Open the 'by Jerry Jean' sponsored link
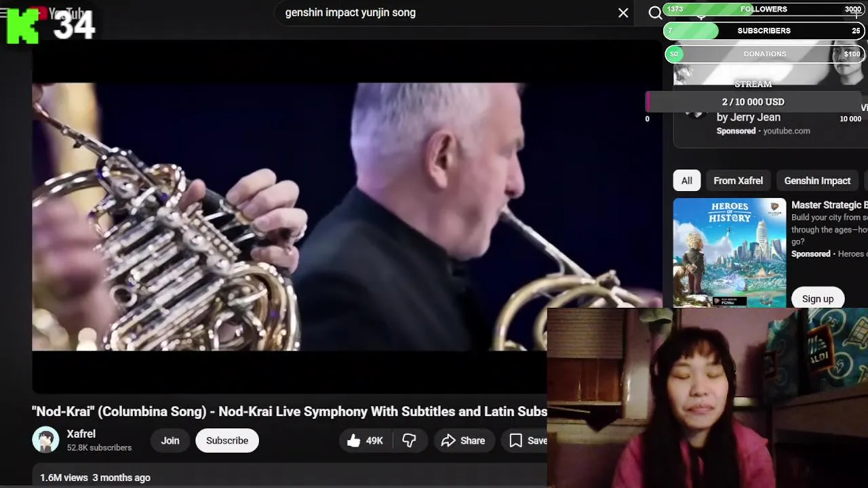Image resolution: width=868 pixels, height=488 pixels. tap(749, 117)
